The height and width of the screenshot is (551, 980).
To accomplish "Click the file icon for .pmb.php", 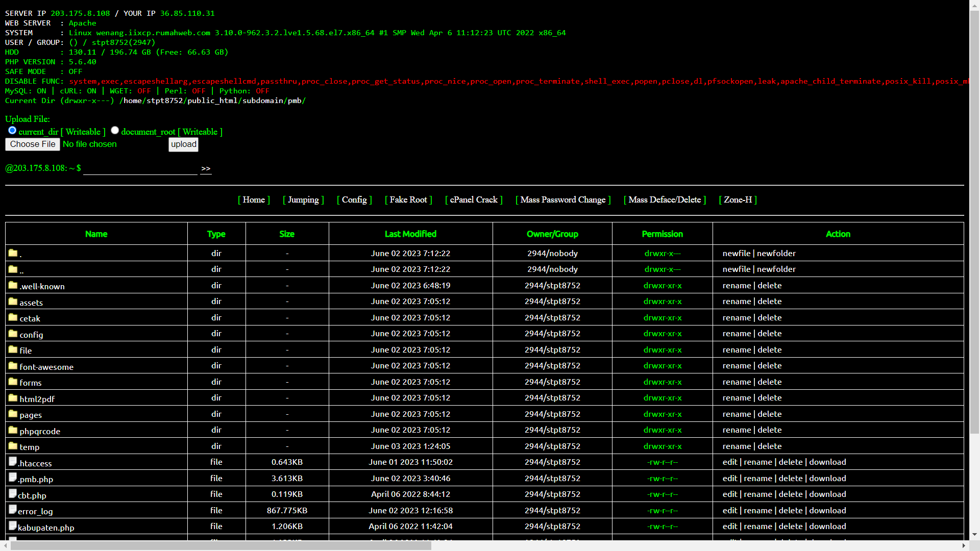I will click(13, 478).
